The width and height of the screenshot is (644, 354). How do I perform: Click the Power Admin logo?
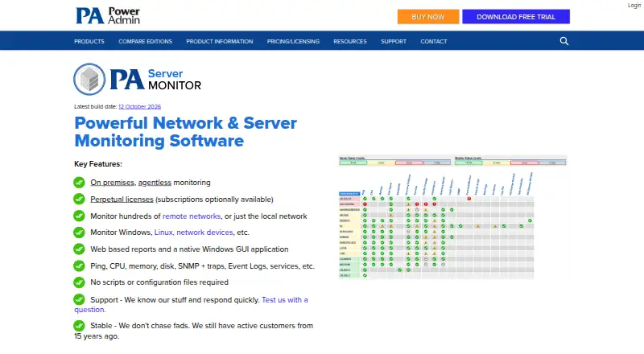(108, 16)
